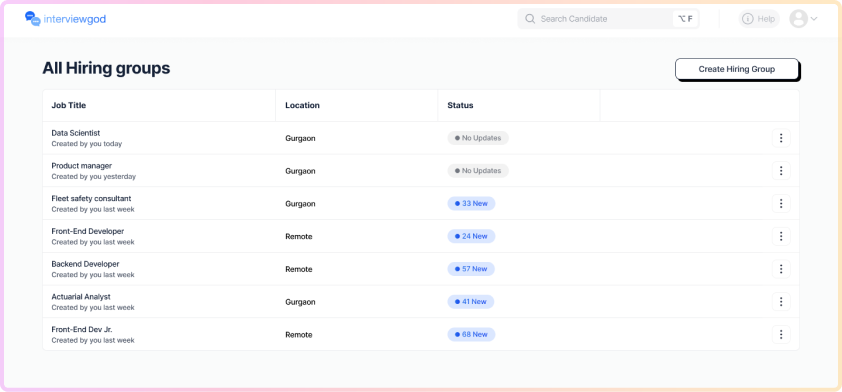Viewport: 842px width, 392px height.
Task: Open the Data Scientist hiring group
Action: pyautogui.click(x=76, y=133)
